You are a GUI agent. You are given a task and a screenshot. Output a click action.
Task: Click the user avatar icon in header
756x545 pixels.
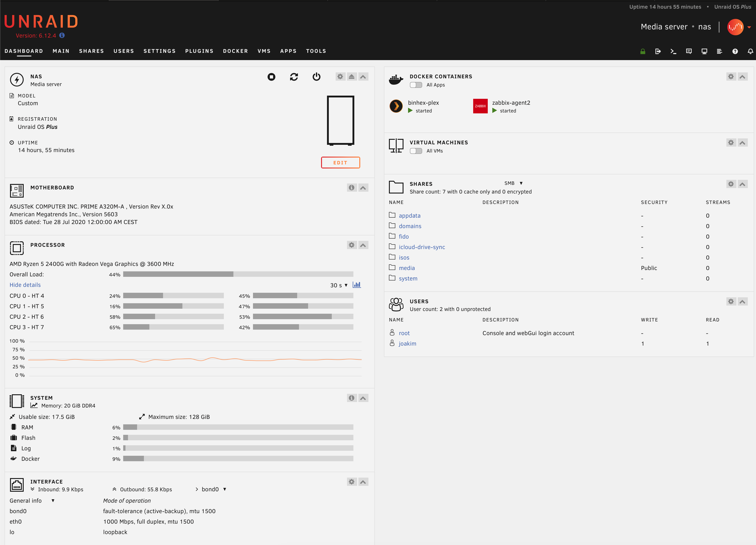(x=735, y=27)
